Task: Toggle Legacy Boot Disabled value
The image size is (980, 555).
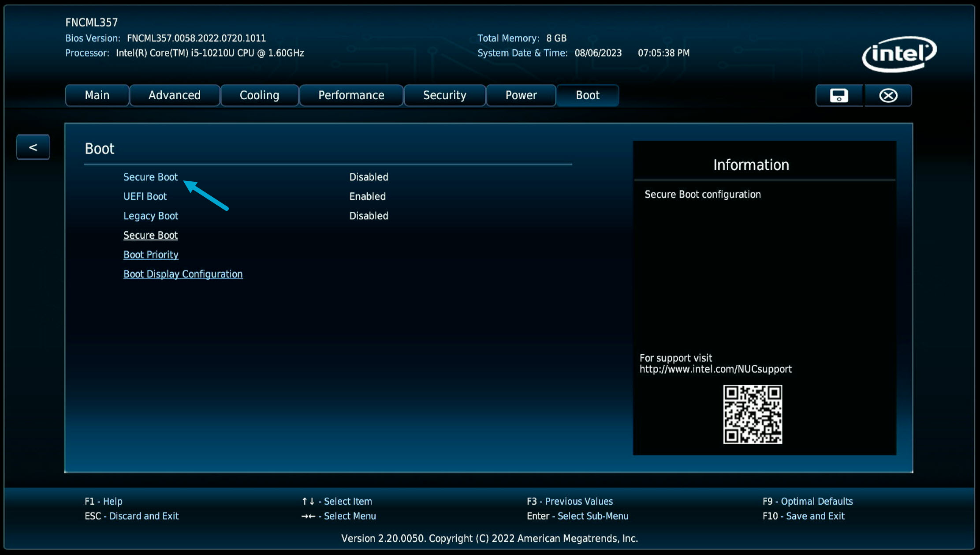Action: click(x=369, y=216)
